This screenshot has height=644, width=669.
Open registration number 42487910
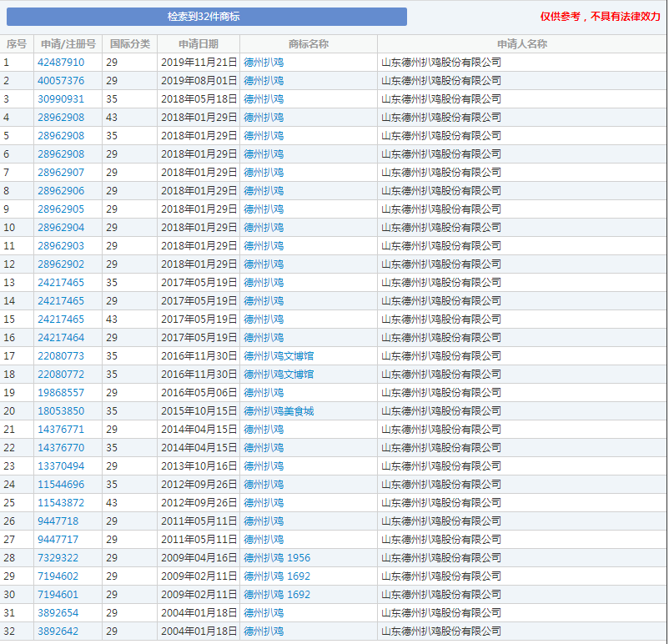point(61,63)
